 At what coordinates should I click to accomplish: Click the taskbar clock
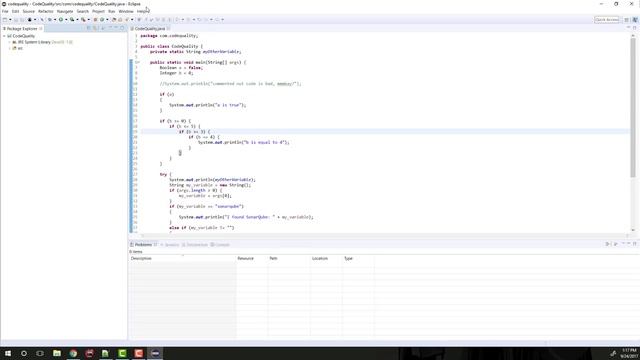pyautogui.click(x=629, y=353)
